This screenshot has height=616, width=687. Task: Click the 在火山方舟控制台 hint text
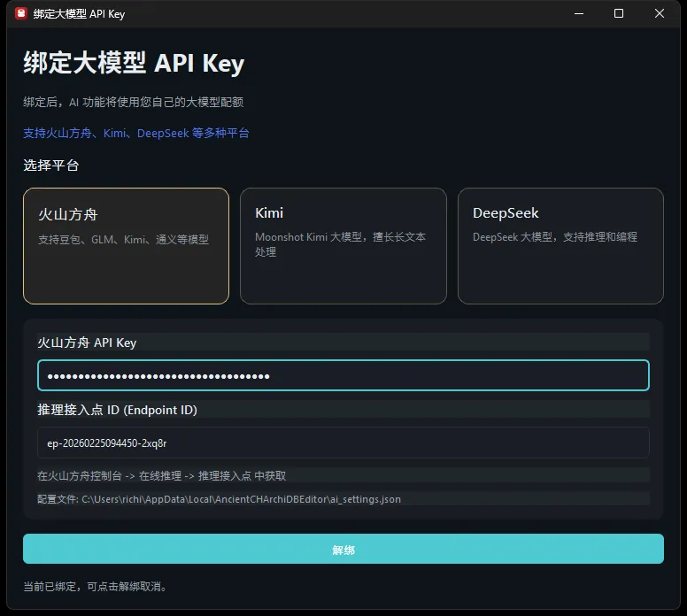[161, 475]
